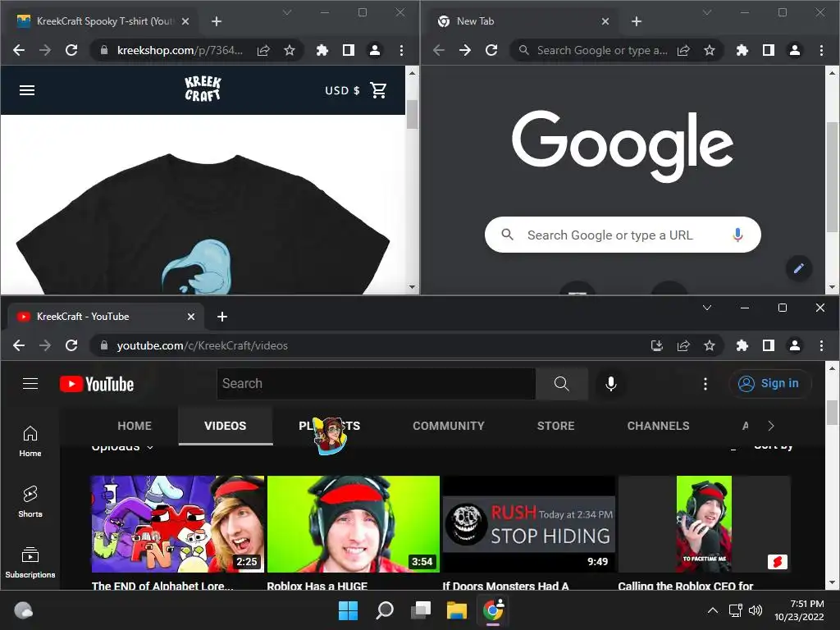Bookmark the YouTube page with star
The width and height of the screenshot is (840, 630).
[710, 345]
